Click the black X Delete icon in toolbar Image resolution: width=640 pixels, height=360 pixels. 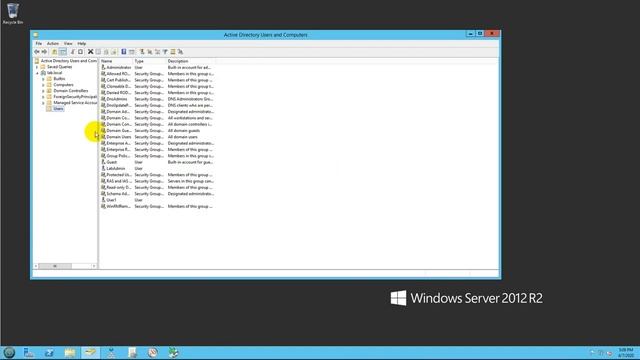point(91,52)
